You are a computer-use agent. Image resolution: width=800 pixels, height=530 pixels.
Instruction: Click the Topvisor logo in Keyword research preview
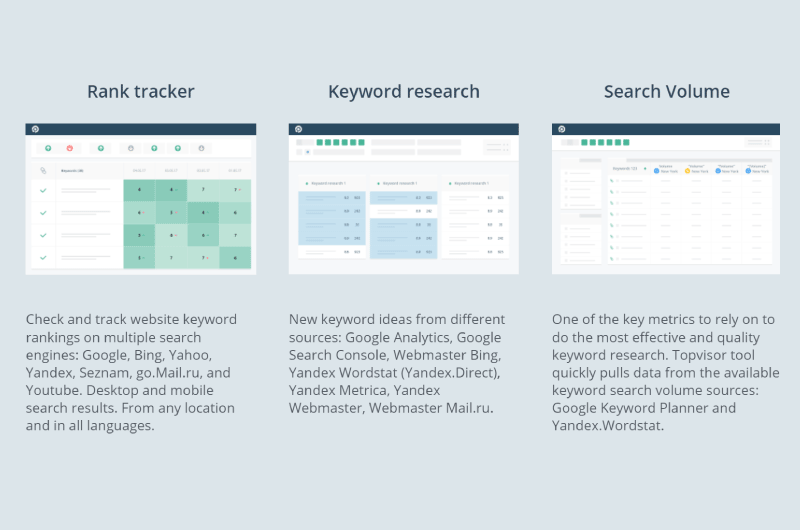298,129
